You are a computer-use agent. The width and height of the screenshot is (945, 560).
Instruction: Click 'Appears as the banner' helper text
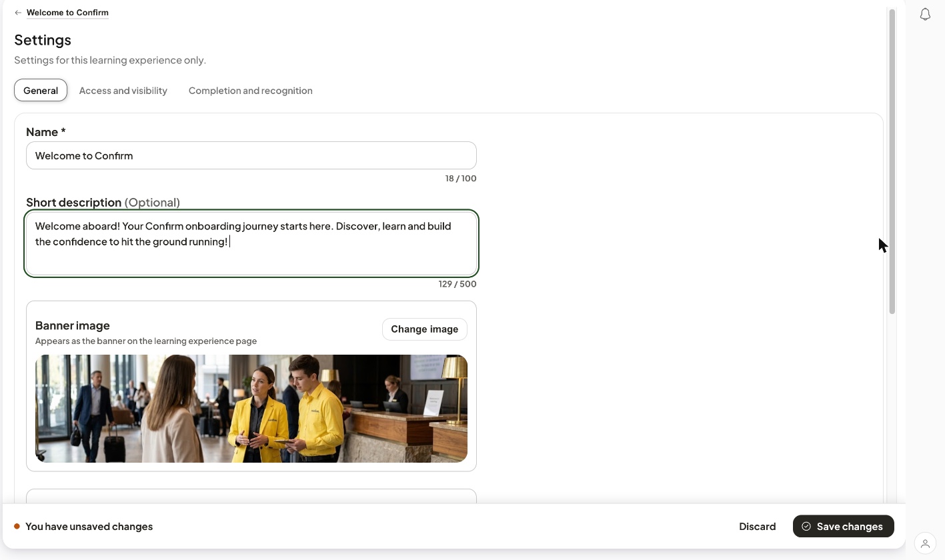pyautogui.click(x=146, y=341)
